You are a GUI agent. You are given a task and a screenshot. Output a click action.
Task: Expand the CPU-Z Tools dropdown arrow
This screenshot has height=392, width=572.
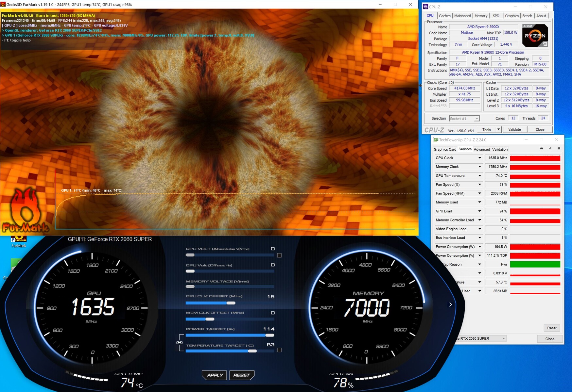[x=498, y=130]
